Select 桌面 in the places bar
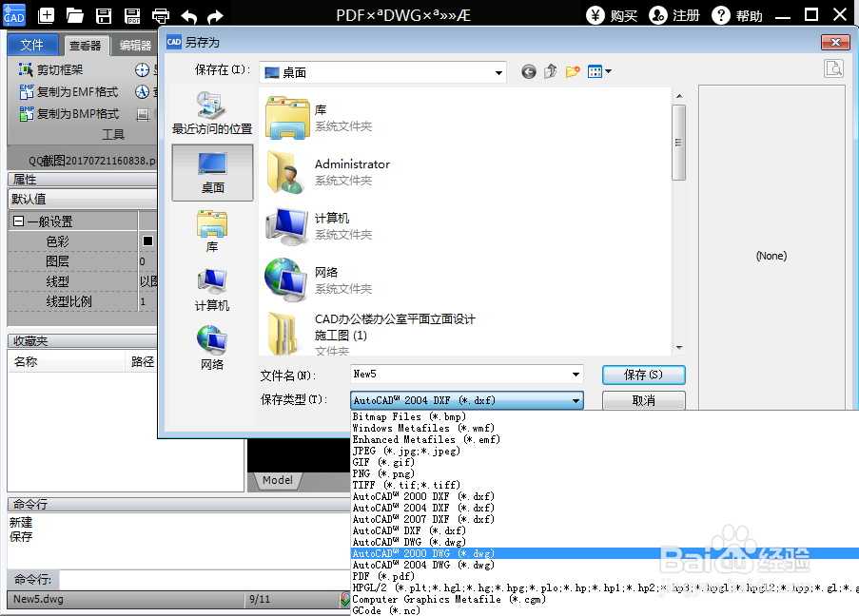859x616 pixels. coord(212,173)
